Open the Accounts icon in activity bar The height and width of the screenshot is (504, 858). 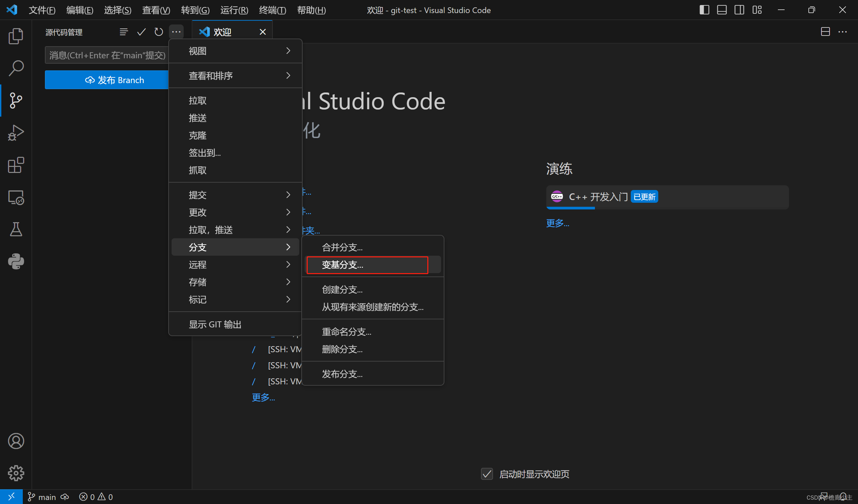16,441
